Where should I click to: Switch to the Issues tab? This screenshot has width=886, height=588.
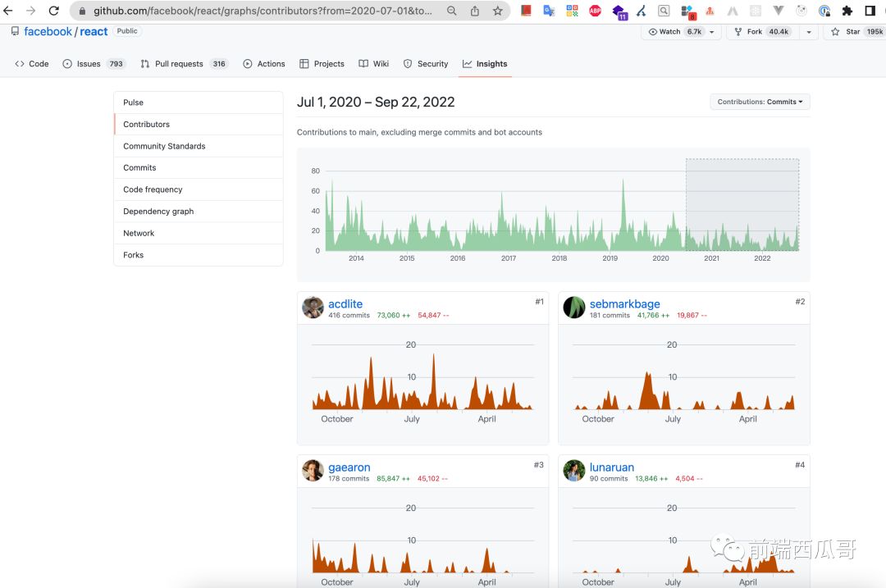point(88,64)
